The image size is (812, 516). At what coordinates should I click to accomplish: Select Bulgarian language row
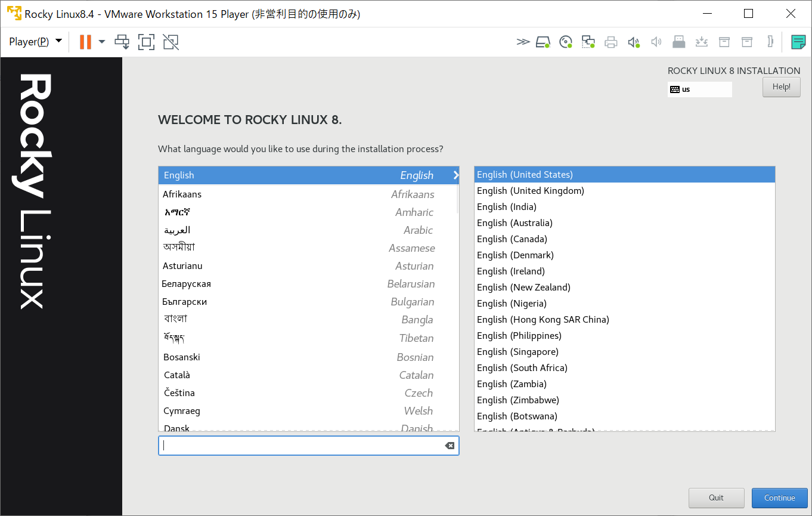[x=309, y=302]
